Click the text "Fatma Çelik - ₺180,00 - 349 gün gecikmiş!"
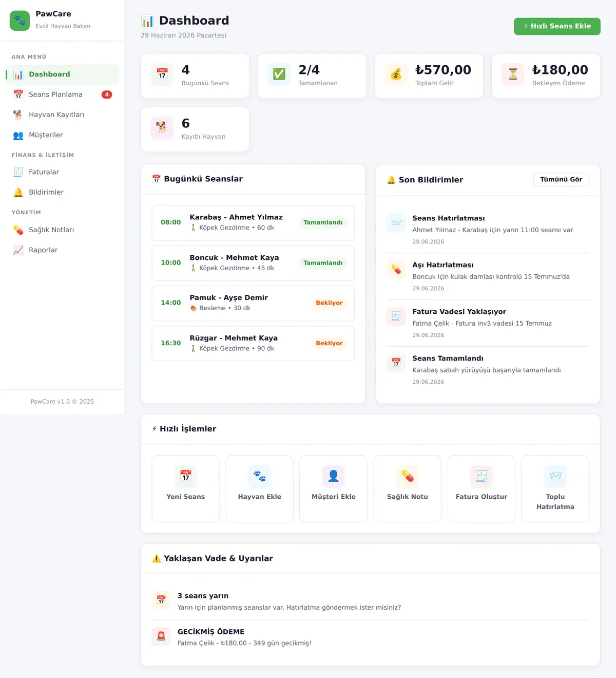616x678 pixels. click(244, 643)
